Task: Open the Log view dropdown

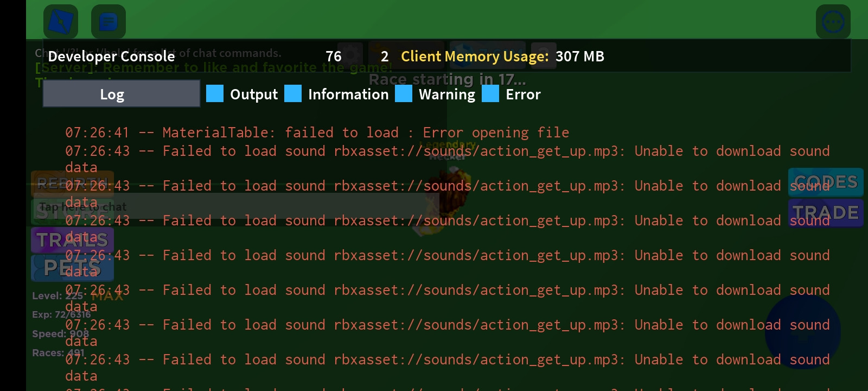Action: (122, 94)
